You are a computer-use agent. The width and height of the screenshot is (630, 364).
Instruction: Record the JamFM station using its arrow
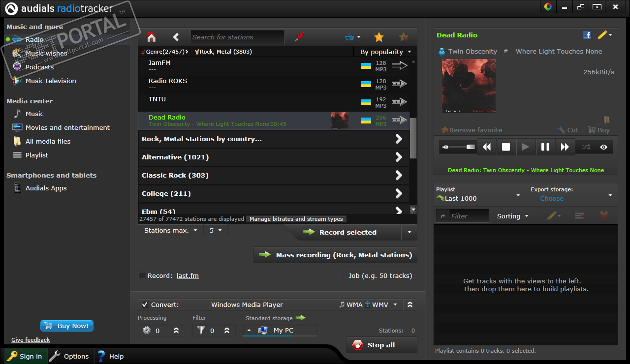click(x=399, y=65)
